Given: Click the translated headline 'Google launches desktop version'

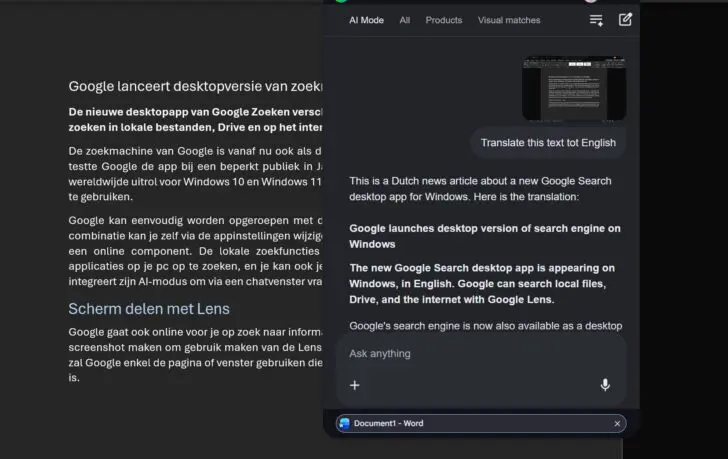Looking at the screenshot, I should pos(484,236).
